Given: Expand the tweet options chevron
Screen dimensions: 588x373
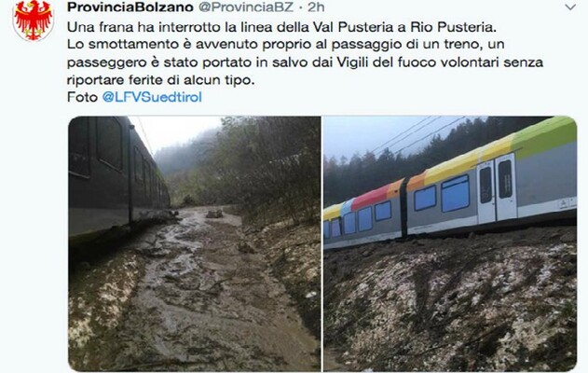Looking at the screenshot, I should [570, 7].
